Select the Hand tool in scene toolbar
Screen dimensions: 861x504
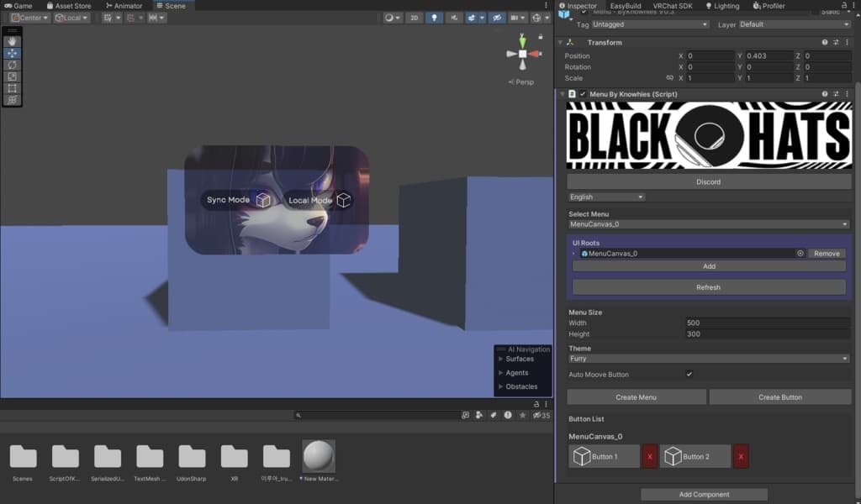click(x=12, y=41)
